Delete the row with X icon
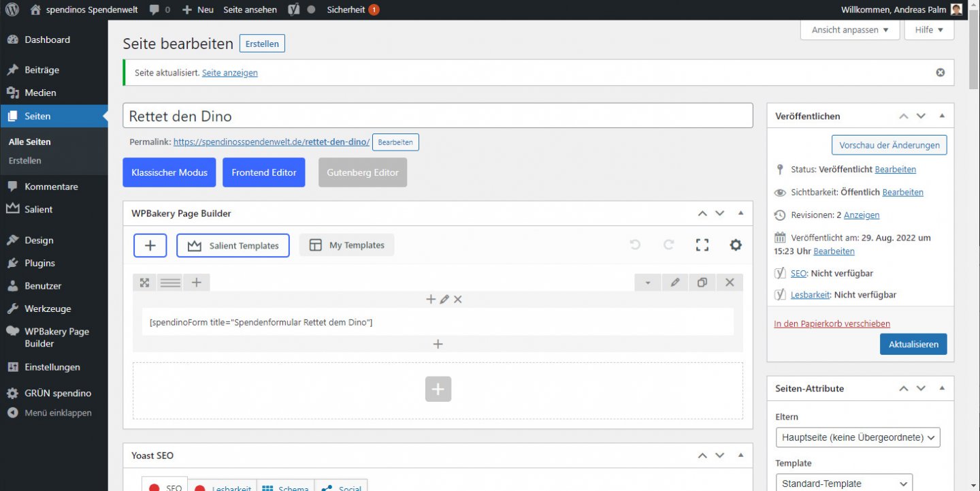The width and height of the screenshot is (980, 491). [x=730, y=283]
